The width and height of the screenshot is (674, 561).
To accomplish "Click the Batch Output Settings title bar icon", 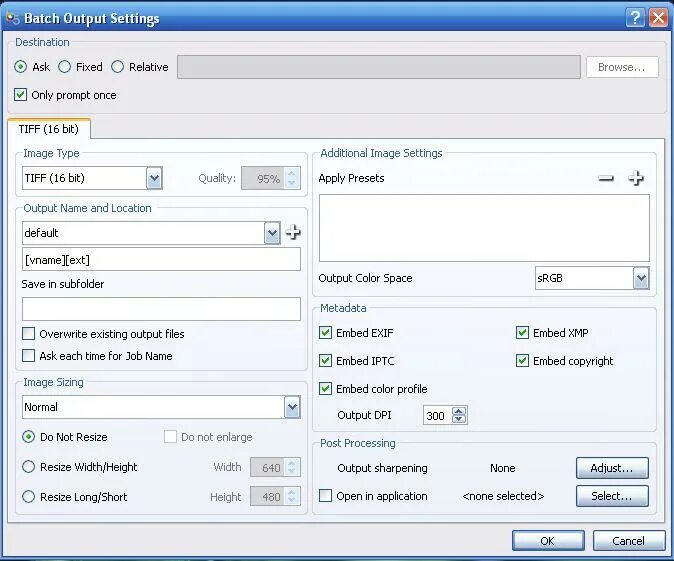I will (13, 18).
